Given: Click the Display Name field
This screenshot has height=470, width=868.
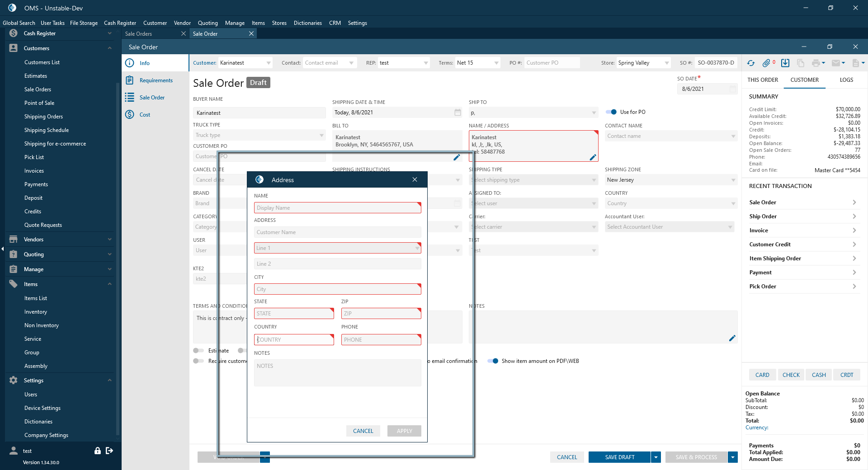Looking at the screenshot, I should pyautogui.click(x=338, y=208).
